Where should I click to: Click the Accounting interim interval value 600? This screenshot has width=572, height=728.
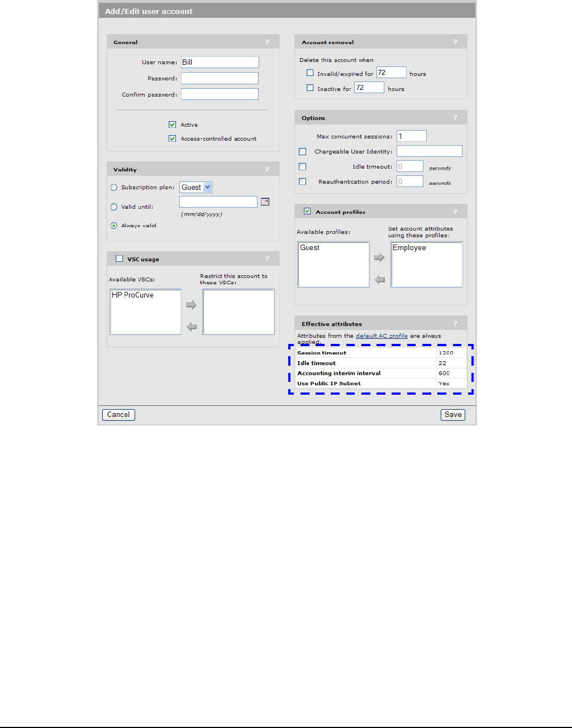[x=444, y=373]
